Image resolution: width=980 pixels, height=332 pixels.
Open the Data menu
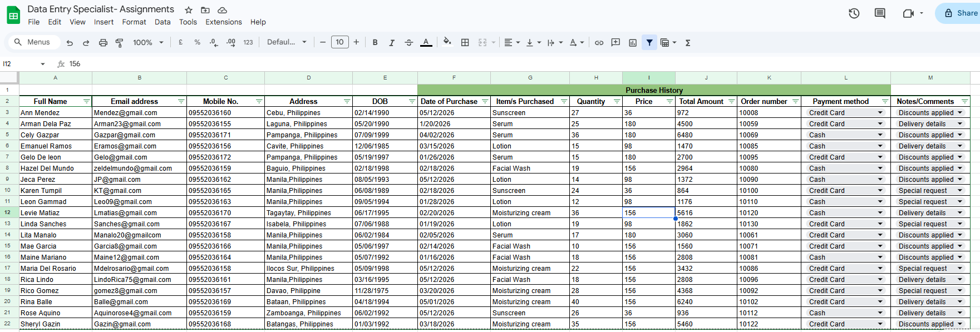pyautogui.click(x=162, y=22)
